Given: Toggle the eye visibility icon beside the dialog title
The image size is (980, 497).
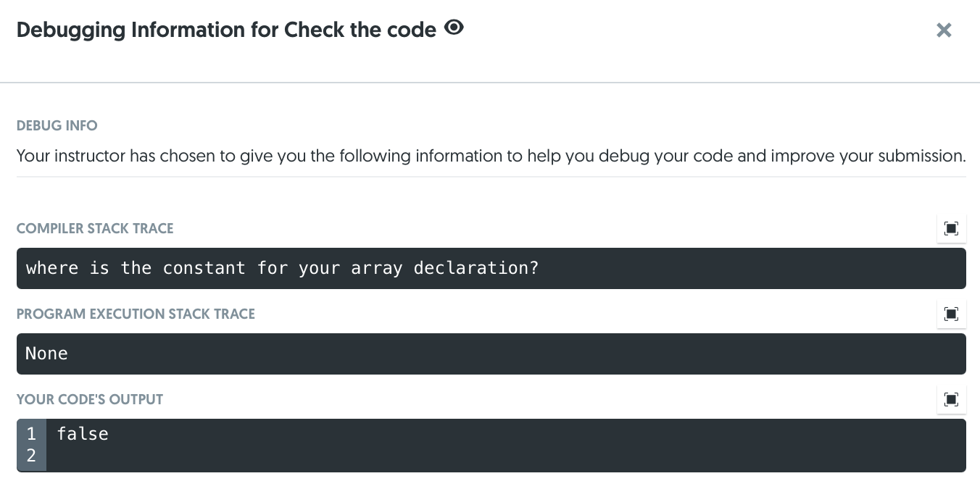Looking at the screenshot, I should (x=454, y=28).
